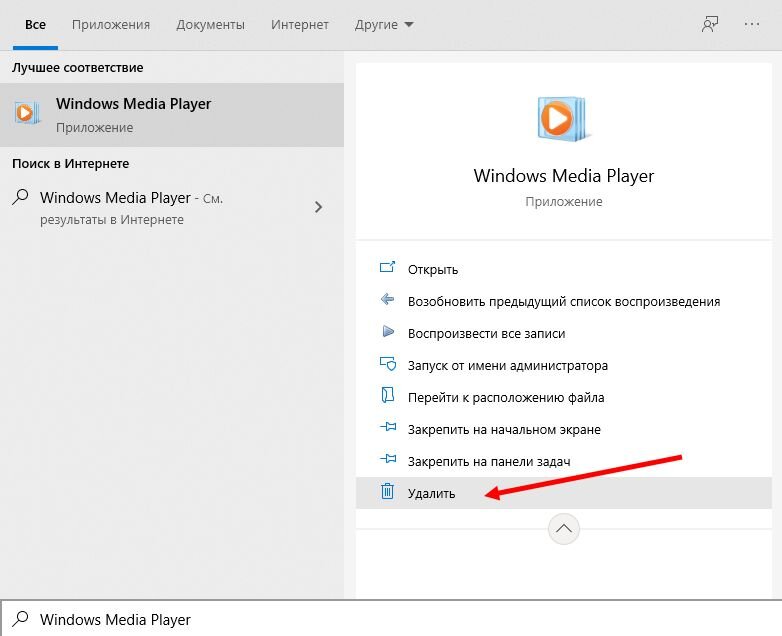This screenshot has height=636, width=782.
Task: Open Windows Media Player web search result
Action: coord(172,208)
